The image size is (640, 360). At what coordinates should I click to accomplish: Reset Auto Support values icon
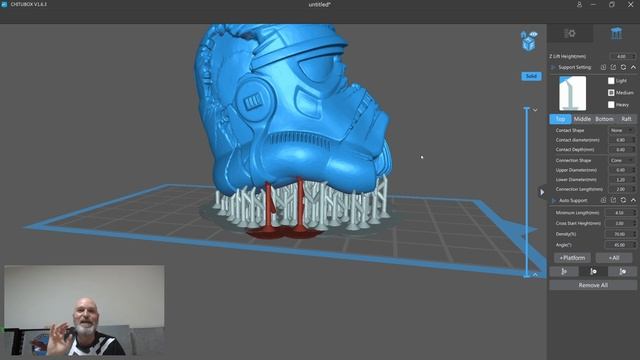point(623,200)
